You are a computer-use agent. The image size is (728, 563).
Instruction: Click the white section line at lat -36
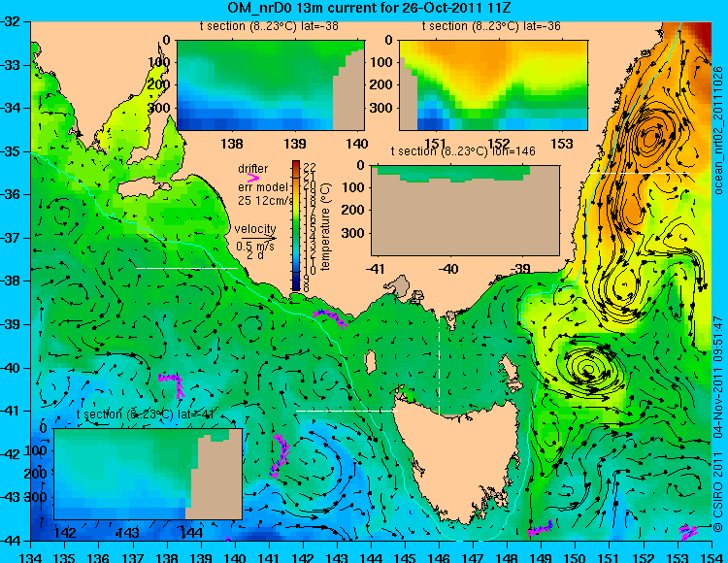639,173
